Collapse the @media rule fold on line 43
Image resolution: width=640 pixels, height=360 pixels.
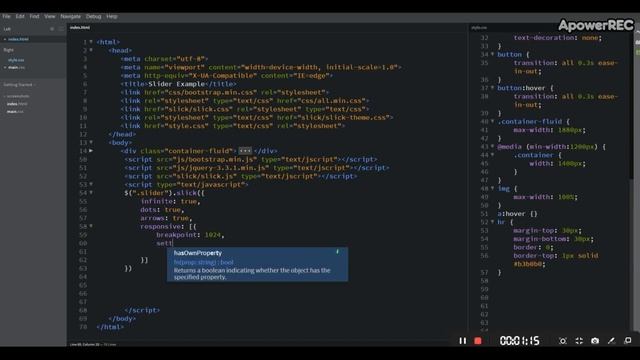tap(493, 147)
